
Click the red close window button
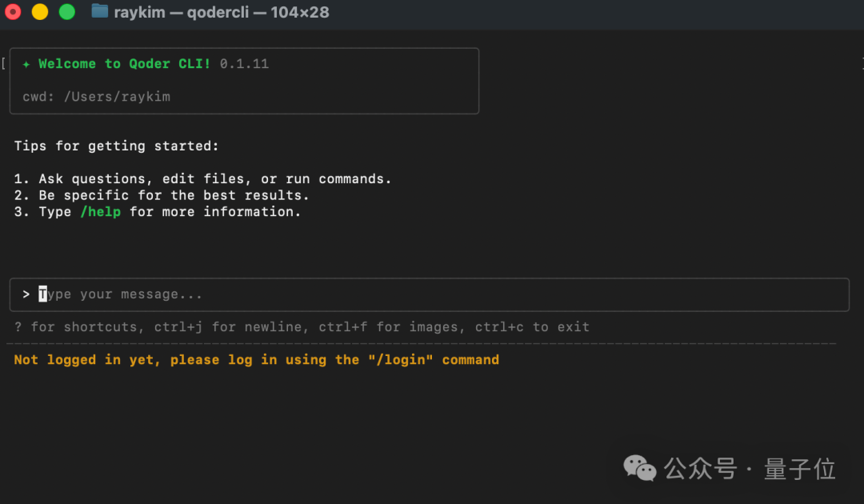[x=13, y=12]
